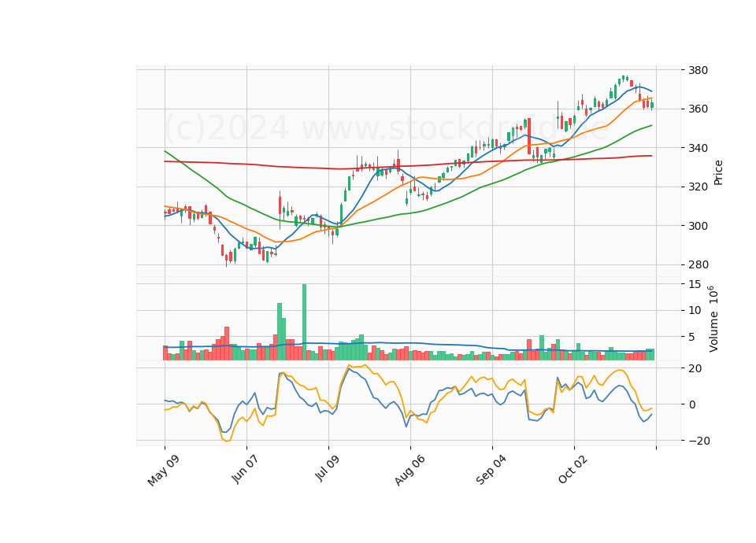
Task: Click the Aug 06 date label
Action: click(x=409, y=471)
